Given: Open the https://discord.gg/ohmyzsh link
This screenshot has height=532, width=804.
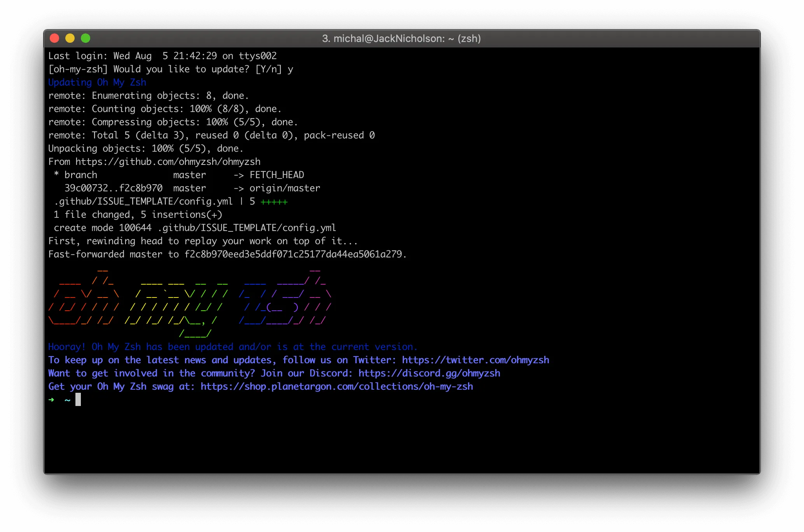Looking at the screenshot, I should tap(429, 373).
